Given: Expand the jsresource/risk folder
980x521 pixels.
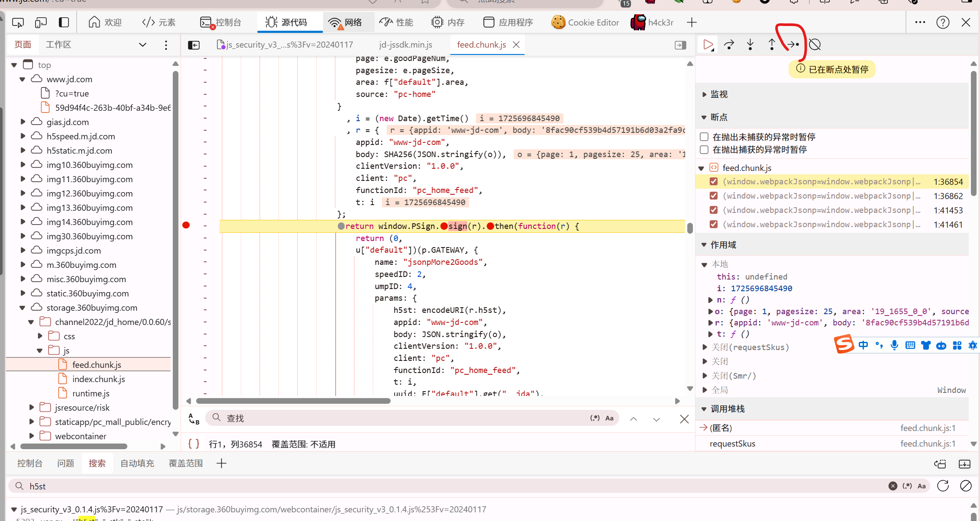Looking at the screenshot, I should coord(31,408).
